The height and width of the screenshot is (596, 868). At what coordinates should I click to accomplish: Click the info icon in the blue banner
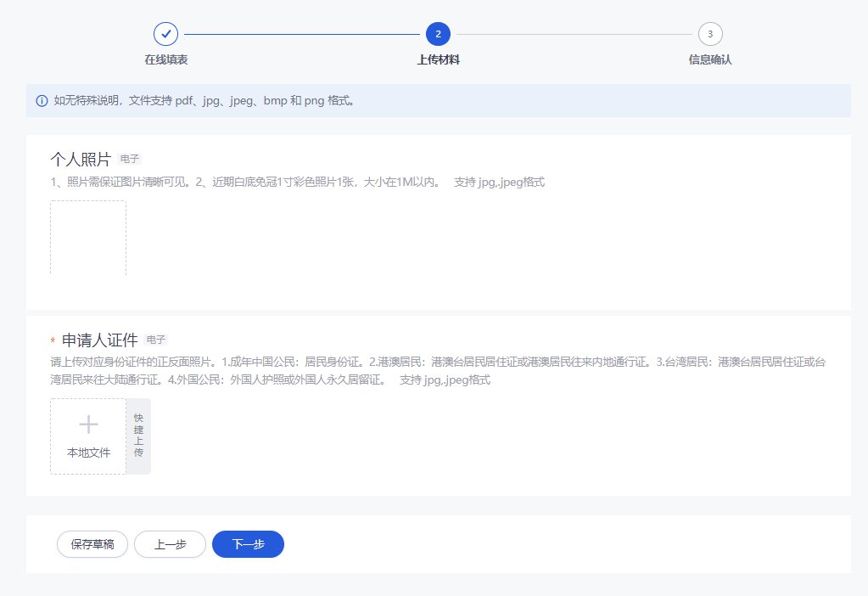[x=42, y=101]
